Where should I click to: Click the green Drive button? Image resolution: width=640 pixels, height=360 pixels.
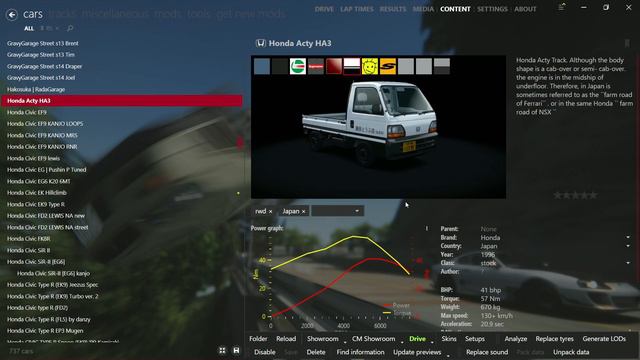[x=417, y=339]
